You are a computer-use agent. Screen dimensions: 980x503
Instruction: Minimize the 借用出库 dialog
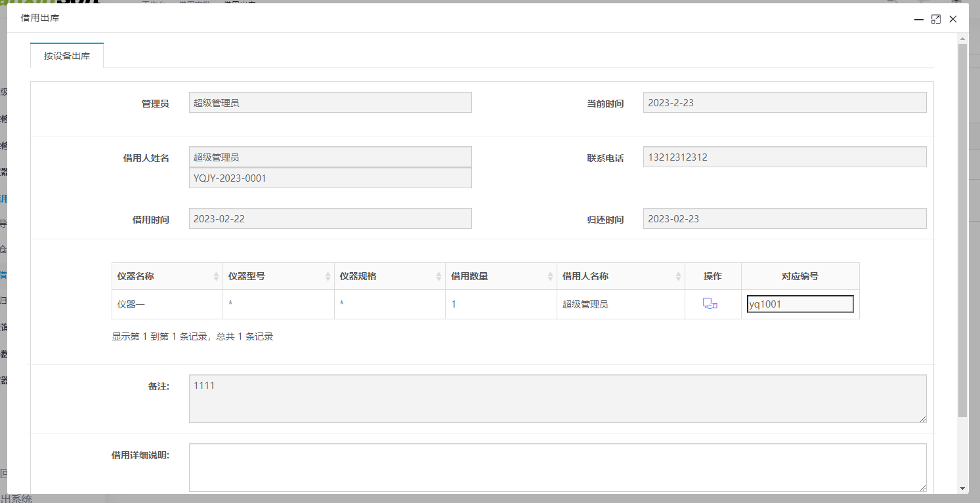coord(919,20)
